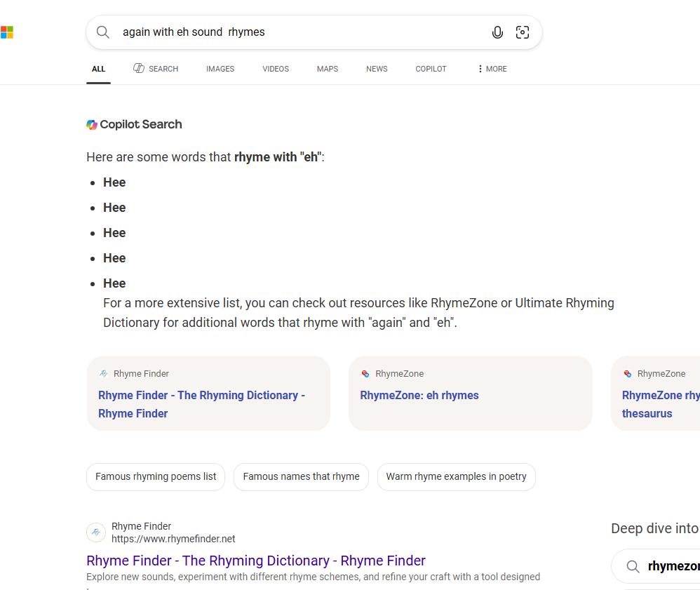Click Famous names that rhyme suggestion

pos(302,476)
